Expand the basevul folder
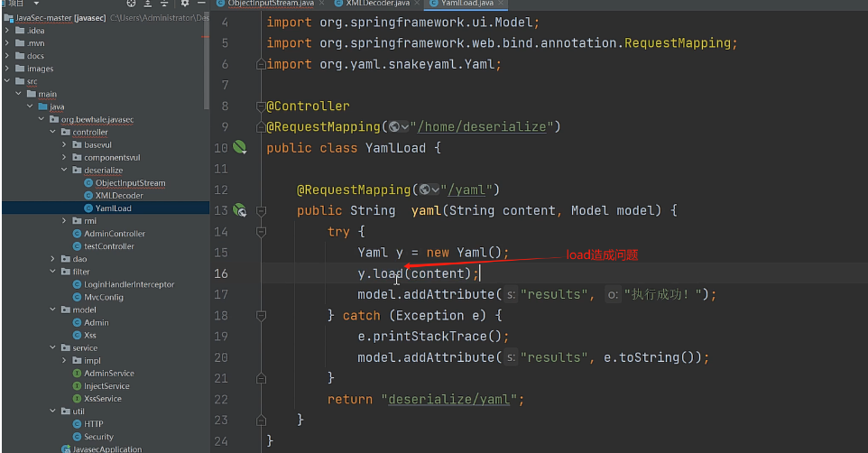Image resolution: width=868 pixels, height=453 pixels. [x=65, y=144]
